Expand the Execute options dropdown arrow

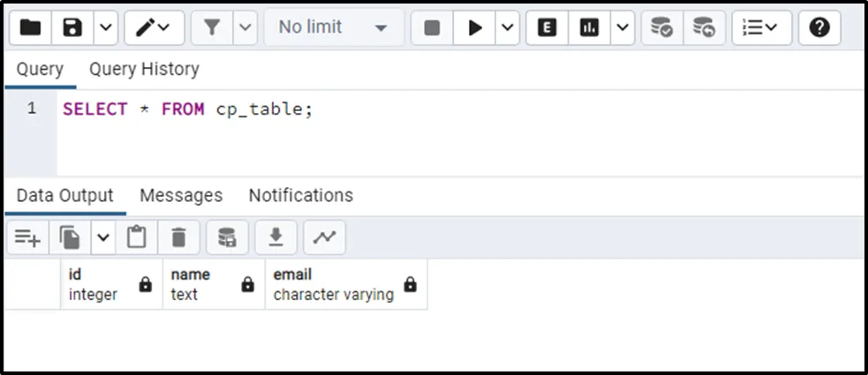click(x=508, y=27)
